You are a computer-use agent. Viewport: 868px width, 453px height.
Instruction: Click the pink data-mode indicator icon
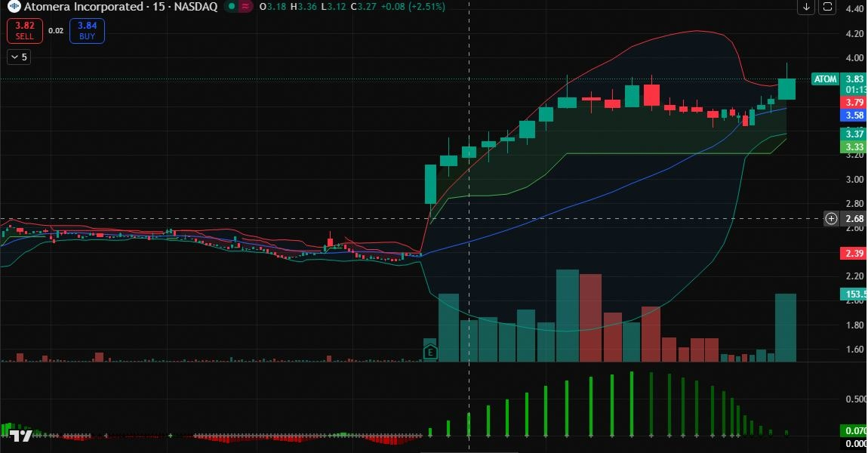pos(245,7)
